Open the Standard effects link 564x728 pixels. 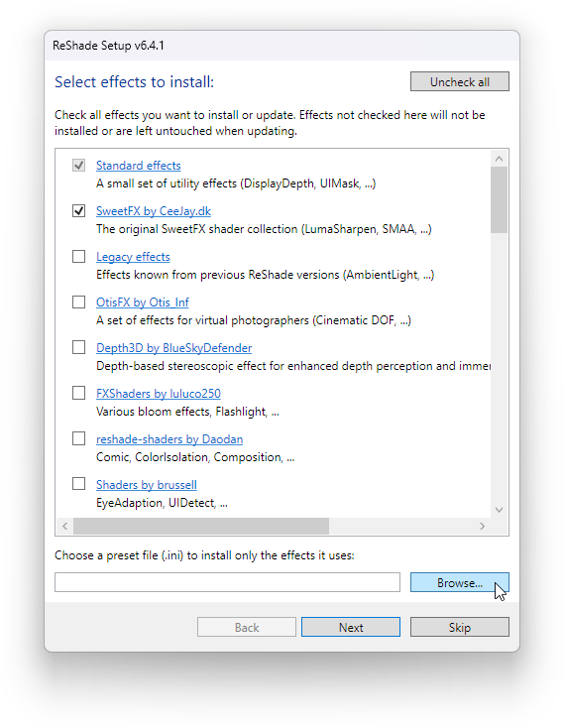pos(138,166)
